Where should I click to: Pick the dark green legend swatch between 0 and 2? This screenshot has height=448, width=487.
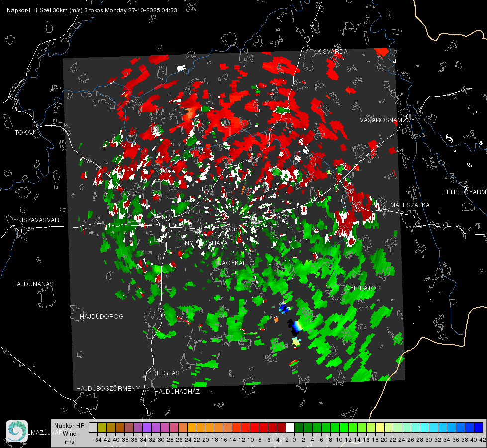click(299, 427)
